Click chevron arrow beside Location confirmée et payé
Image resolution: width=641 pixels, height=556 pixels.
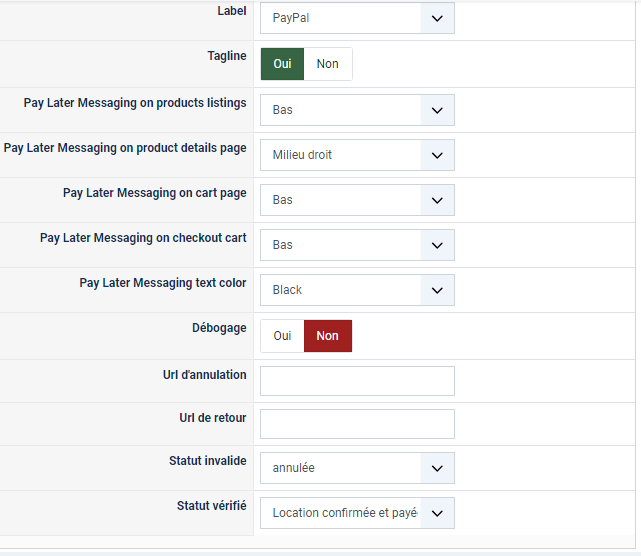point(437,513)
